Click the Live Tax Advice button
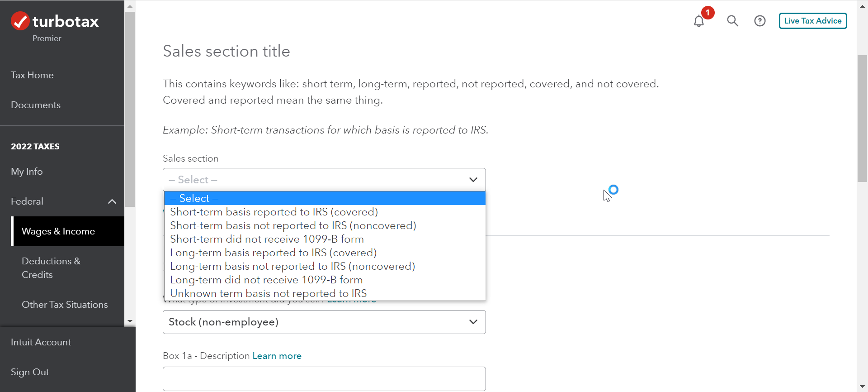This screenshot has height=392, width=868. 812,21
